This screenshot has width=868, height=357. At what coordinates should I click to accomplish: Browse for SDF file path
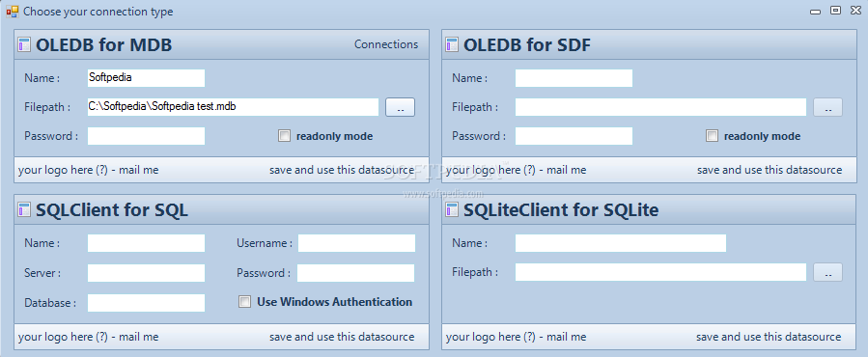pos(827,107)
